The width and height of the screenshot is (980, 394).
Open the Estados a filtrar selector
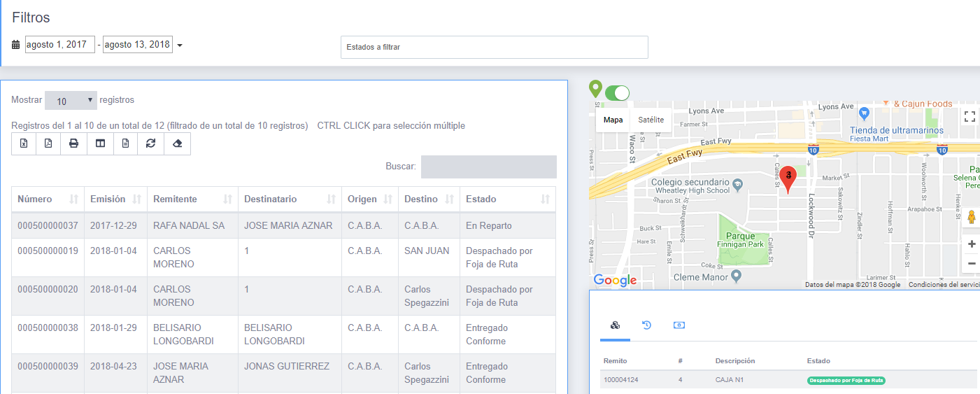494,47
